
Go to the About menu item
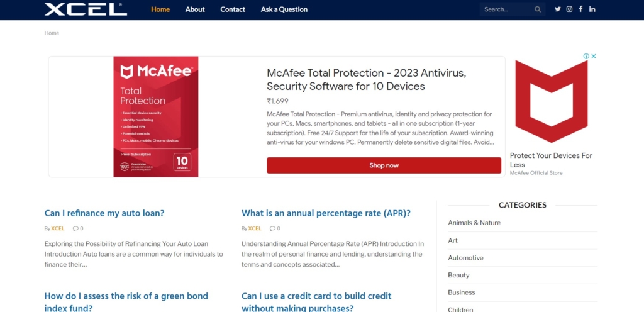click(x=195, y=9)
